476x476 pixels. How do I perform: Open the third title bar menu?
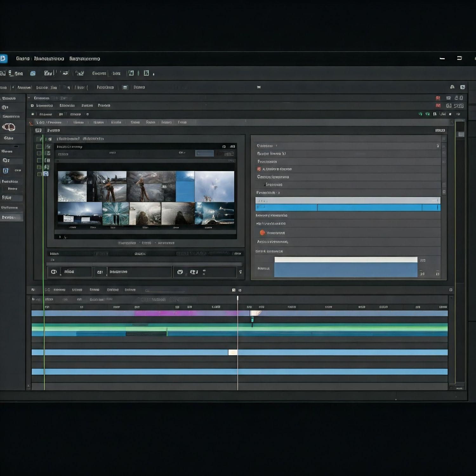coord(85,59)
